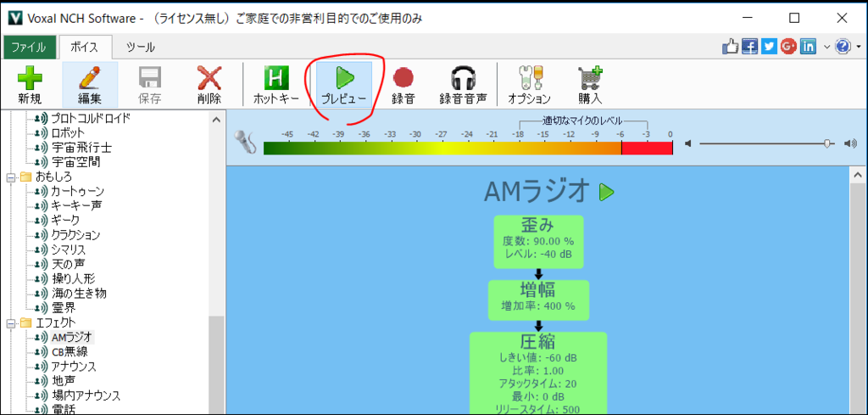Click the 購入 shopping cart icon
The width and height of the screenshot is (868, 415).
click(590, 78)
